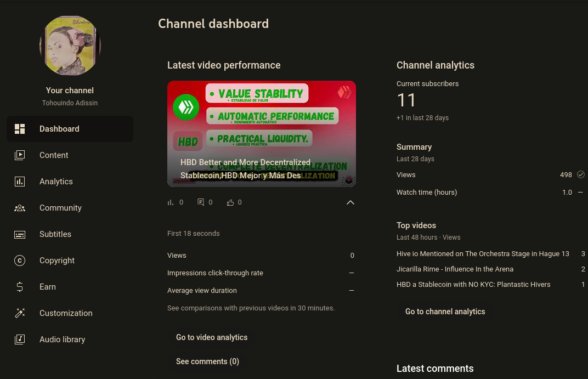
Task: Click the Dashboard grid icon
Action: [x=20, y=129]
